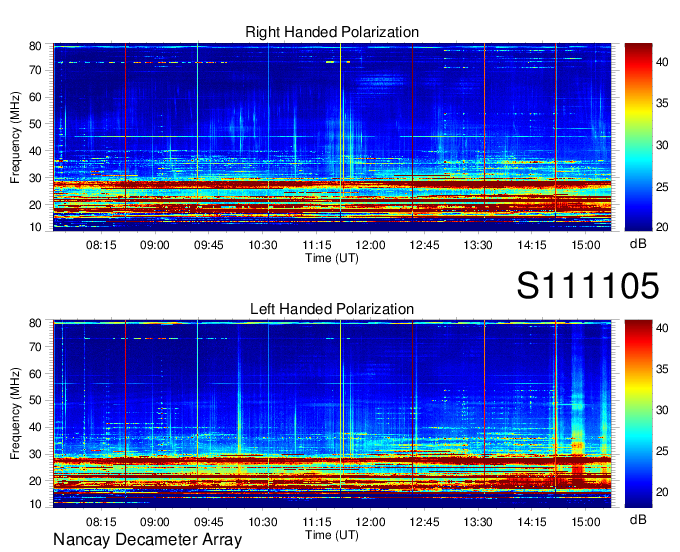
Task: Click the 40 MHz tick label on the bottom plot
Action: click(35, 428)
